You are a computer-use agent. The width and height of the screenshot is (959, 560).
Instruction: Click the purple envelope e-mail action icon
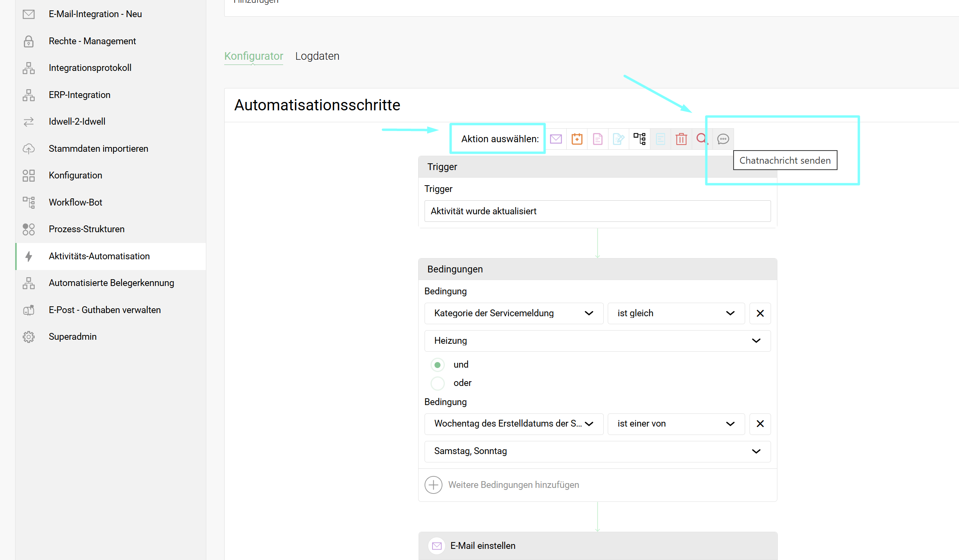pos(556,139)
